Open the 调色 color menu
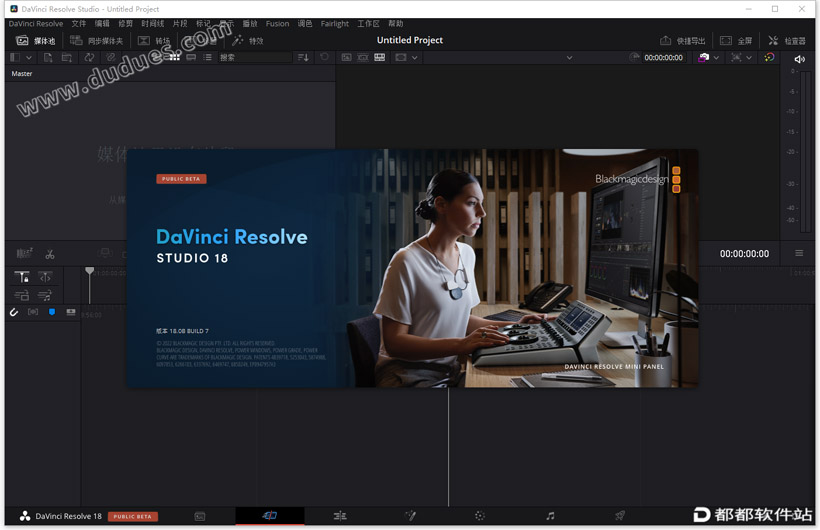 pyautogui.click(x=305, y=24)
